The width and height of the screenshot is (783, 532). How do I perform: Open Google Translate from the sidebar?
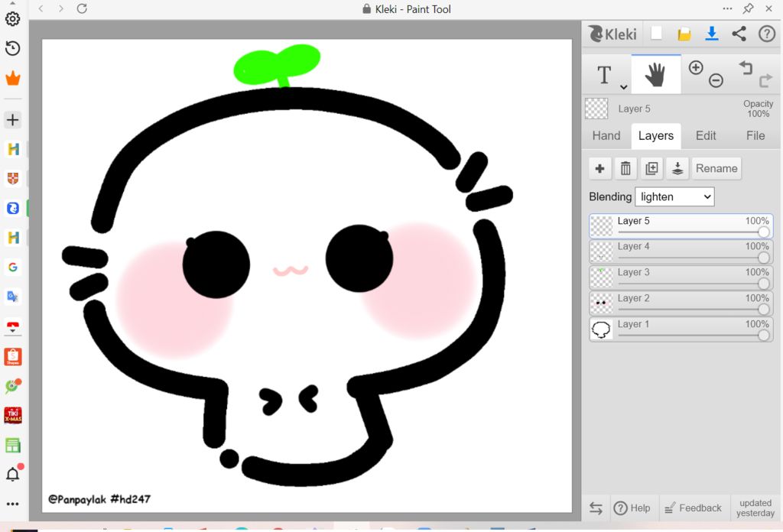point(12,297)
